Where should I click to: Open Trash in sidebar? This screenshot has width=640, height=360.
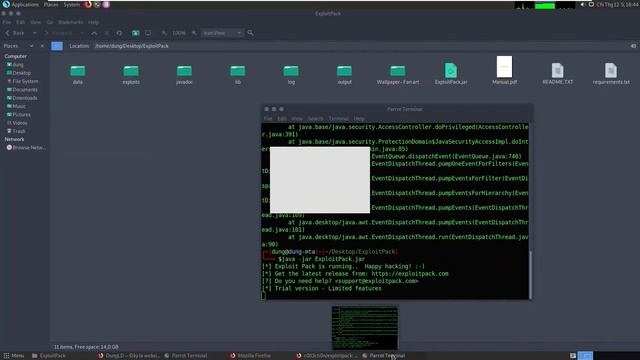coord(16,131)
